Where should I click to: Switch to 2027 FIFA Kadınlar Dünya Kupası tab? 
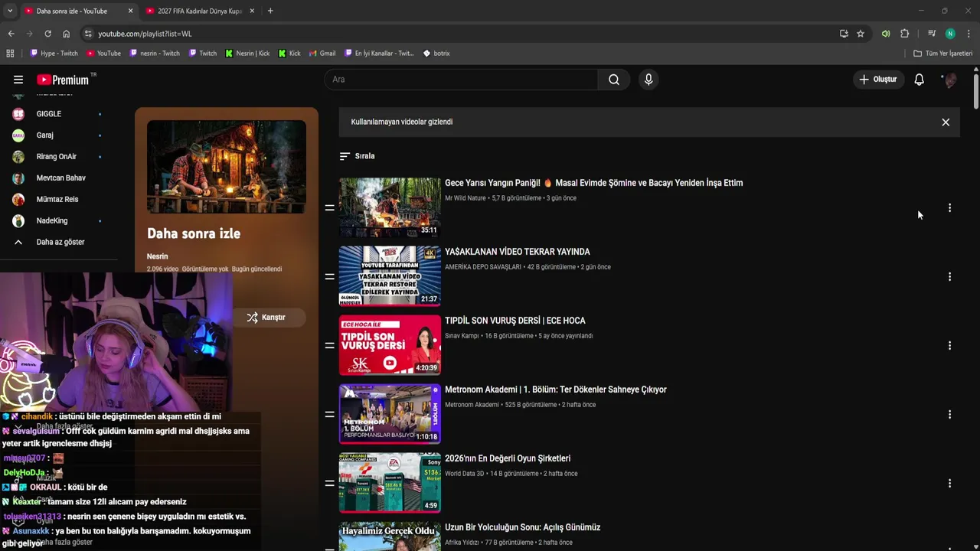point(199,11)
